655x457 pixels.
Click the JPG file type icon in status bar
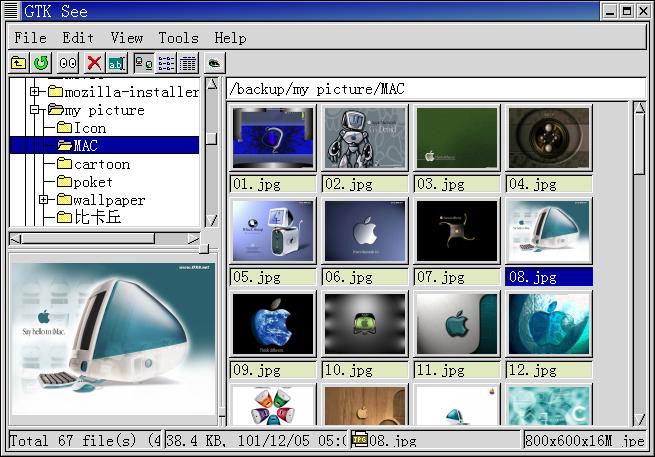click(x=358, y=439)
